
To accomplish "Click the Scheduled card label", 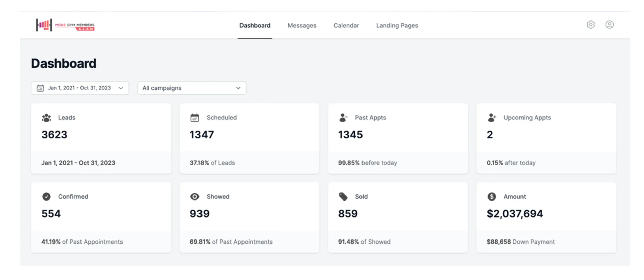I will point(221,118).
